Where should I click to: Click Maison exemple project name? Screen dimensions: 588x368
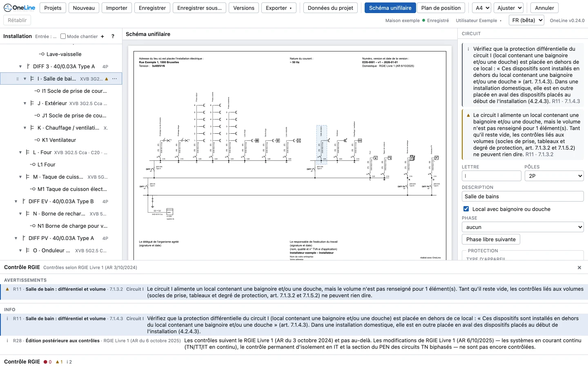(402, 20)
